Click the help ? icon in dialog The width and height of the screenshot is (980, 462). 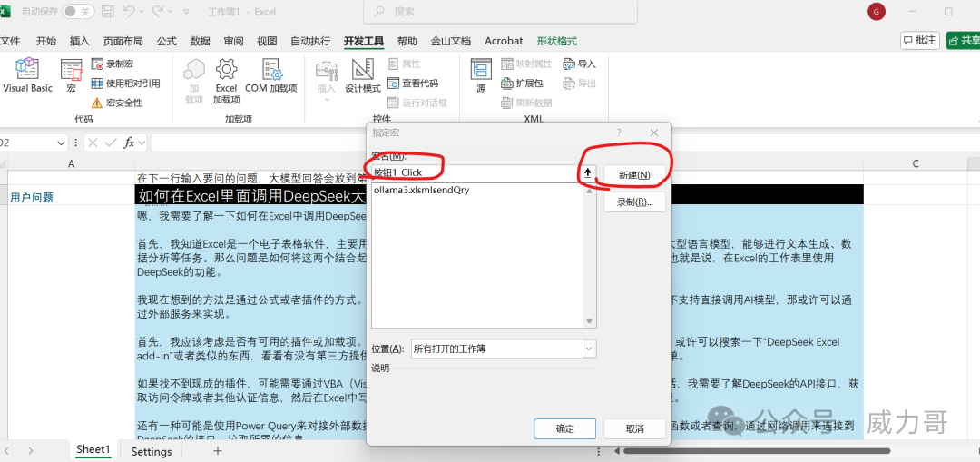pos(620,133)
